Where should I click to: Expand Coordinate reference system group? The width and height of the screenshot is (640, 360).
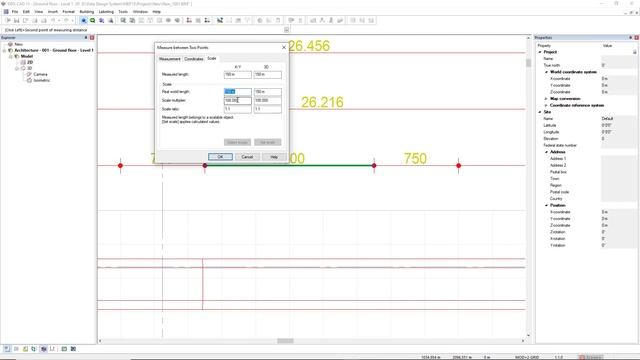[x=547, y=105]
